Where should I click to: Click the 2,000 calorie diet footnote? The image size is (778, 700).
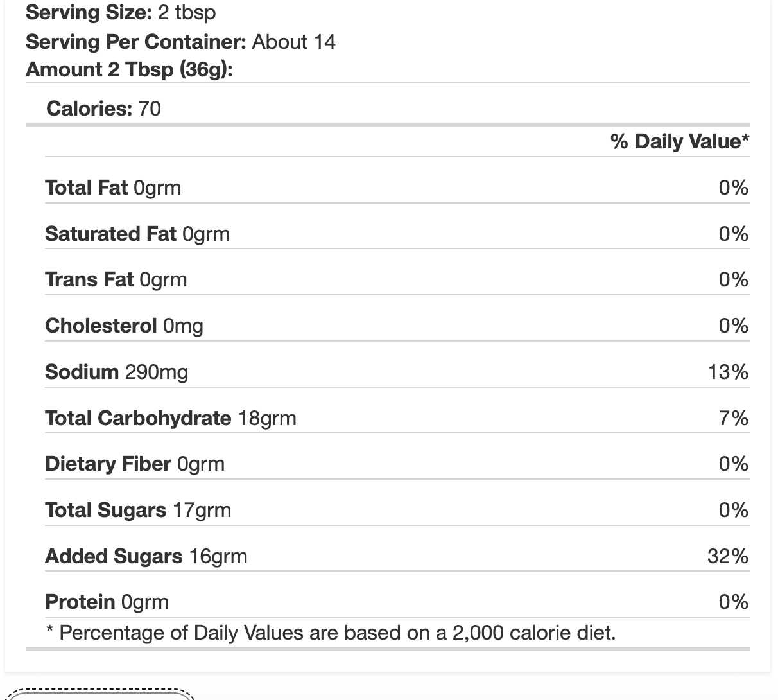(331, 633)
